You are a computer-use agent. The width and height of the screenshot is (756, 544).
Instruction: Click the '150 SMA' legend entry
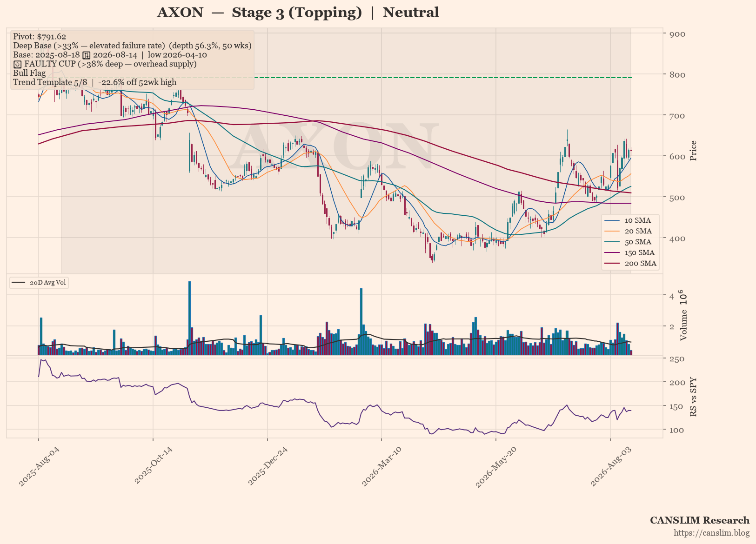(x=630, y=252)
